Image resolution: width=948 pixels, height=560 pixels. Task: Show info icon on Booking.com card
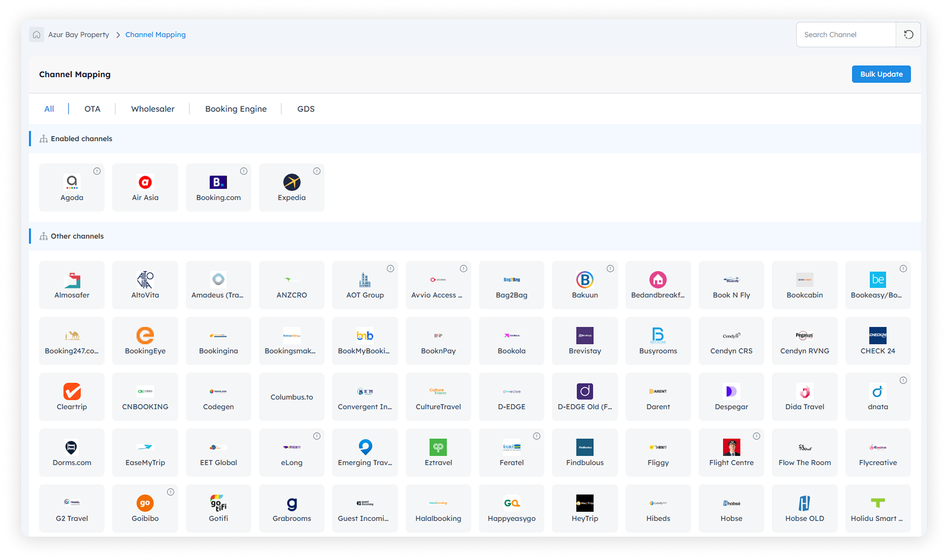pyautogui.click(x=244, y=171)
